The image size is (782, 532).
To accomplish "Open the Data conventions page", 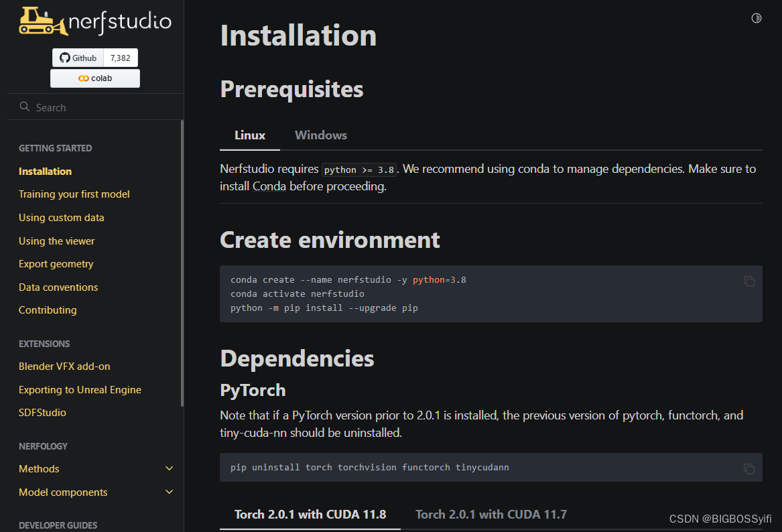I will (x=58, y=287).
